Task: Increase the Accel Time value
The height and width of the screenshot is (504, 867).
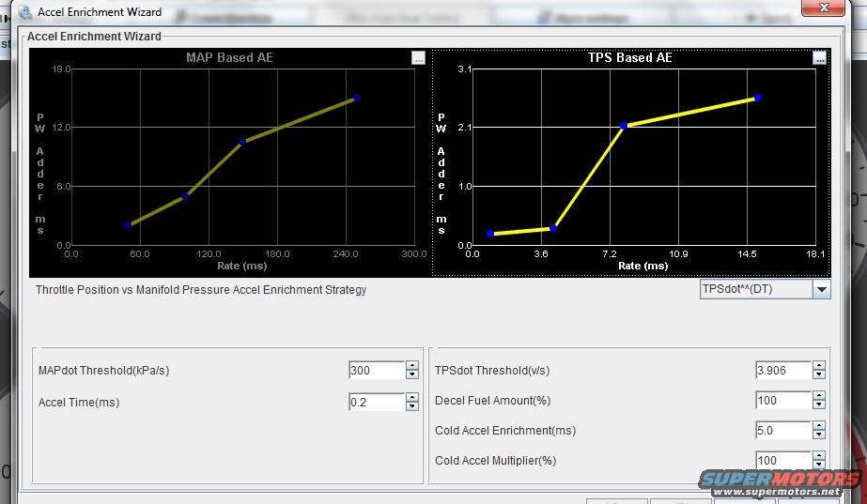Action: pyautogui.click(x=411, y=397)
